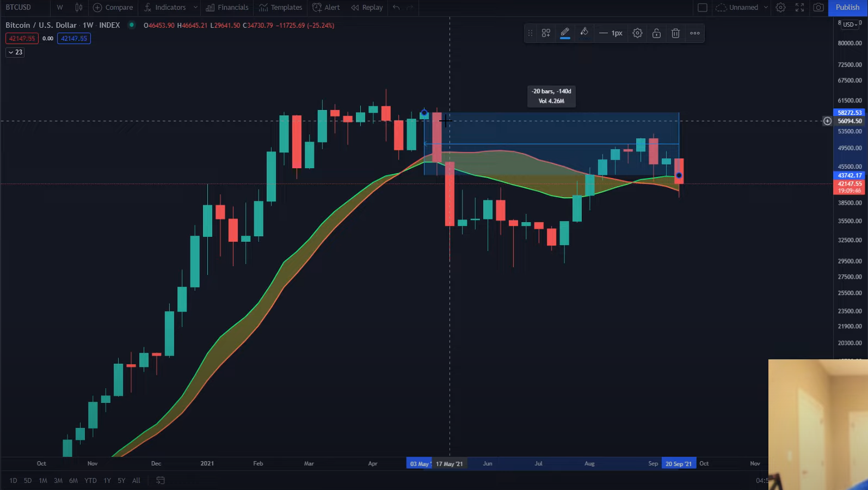Undo the last chart action
This screenshot has width=868, height=490.
[396, 8]
